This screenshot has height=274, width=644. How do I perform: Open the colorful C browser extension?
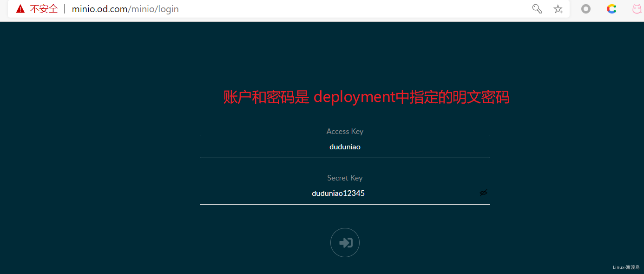pos(611,9)
